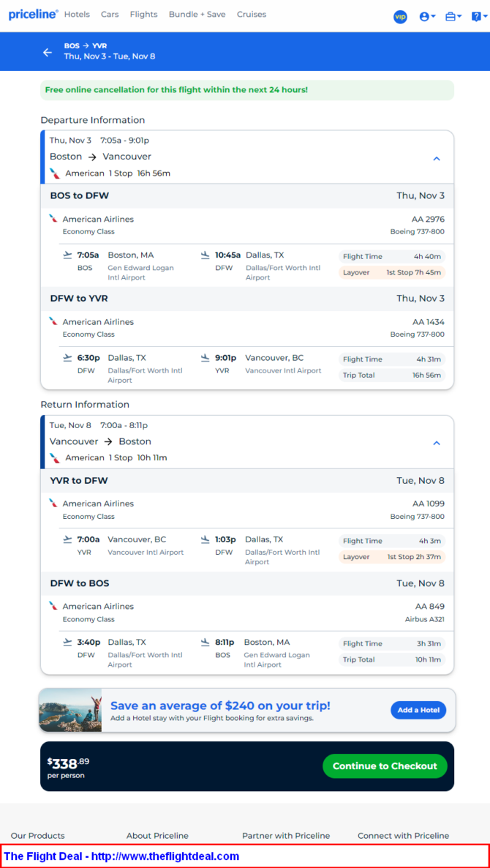Open the My Trips briefcase icon

coord(453,17)
